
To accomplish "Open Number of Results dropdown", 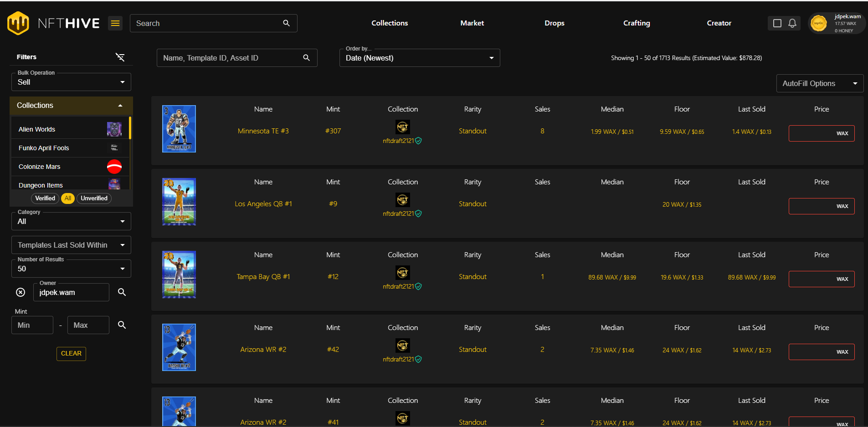I will [71, 269].
